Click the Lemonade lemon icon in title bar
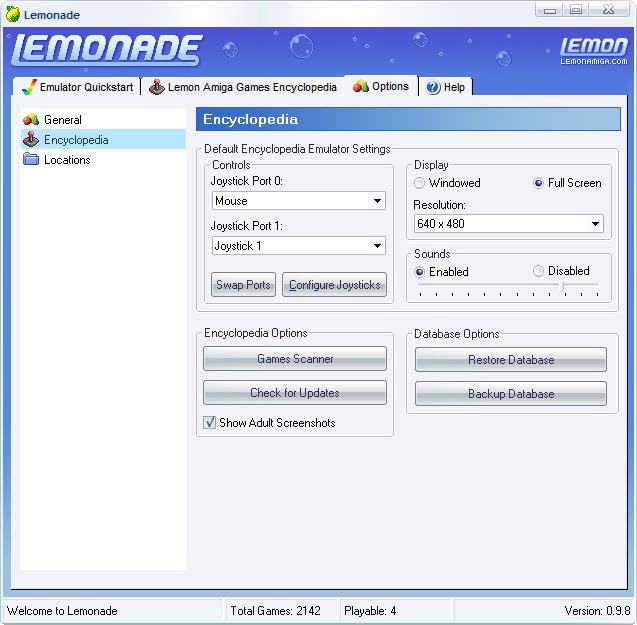 coord(13,14)
